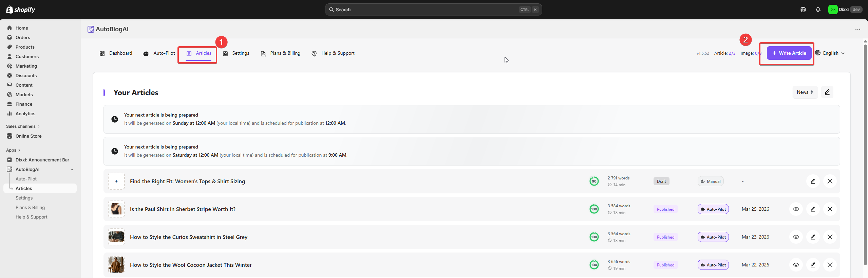Edit the Women's Tops & Shirt Sizing article
This screenshot has height=278, width=868.
pos(813,181)
